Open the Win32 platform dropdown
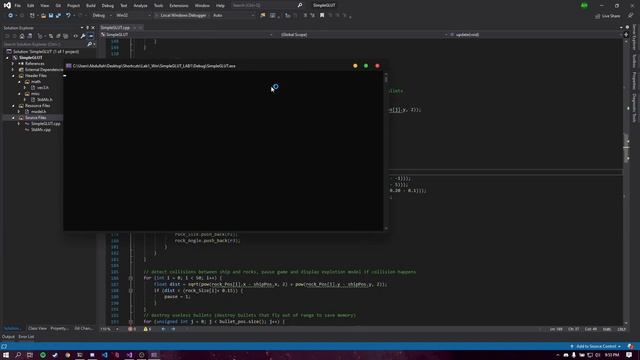Image resolution: width=640 pixels, height=360 pixels. [x=133, y=16]
